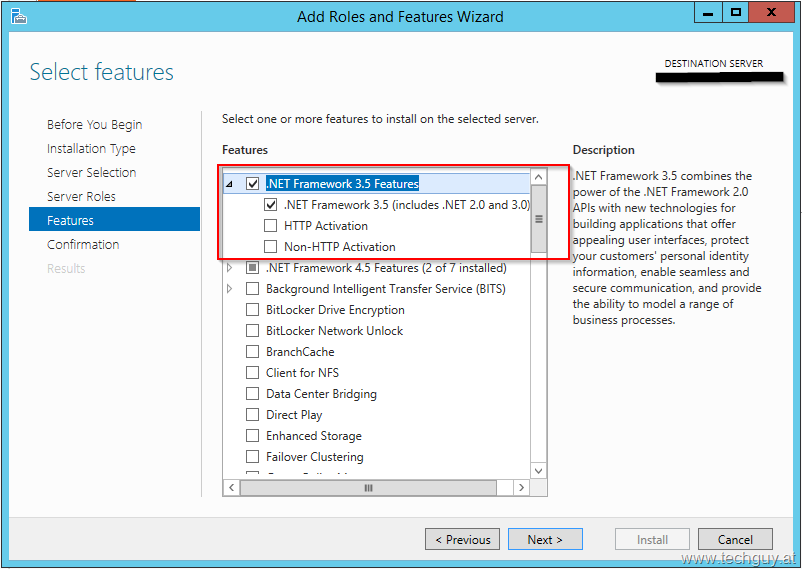Expand Background Intelligent Transfer Service node
The width and height of the screenshot is (802, 569).
point(230,289)
